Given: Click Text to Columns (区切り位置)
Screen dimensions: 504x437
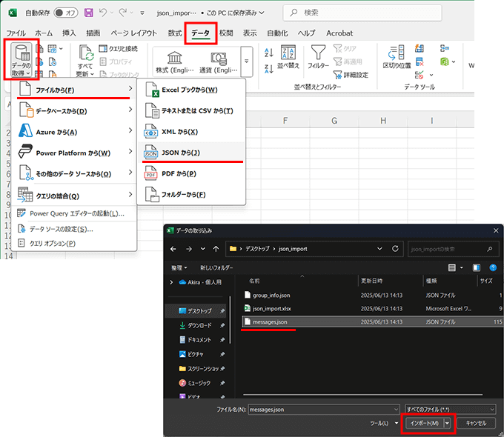Looking at the screenshot, I should click(x=397, y=57).
